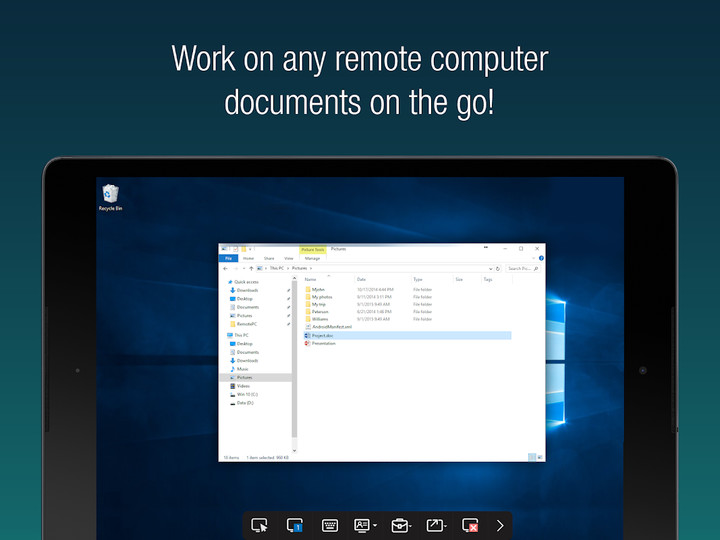Viewport: 720px width, 540px height.
Task: Open the on-screen keyboard from the bottom toolbar
Action: [330, 525]
